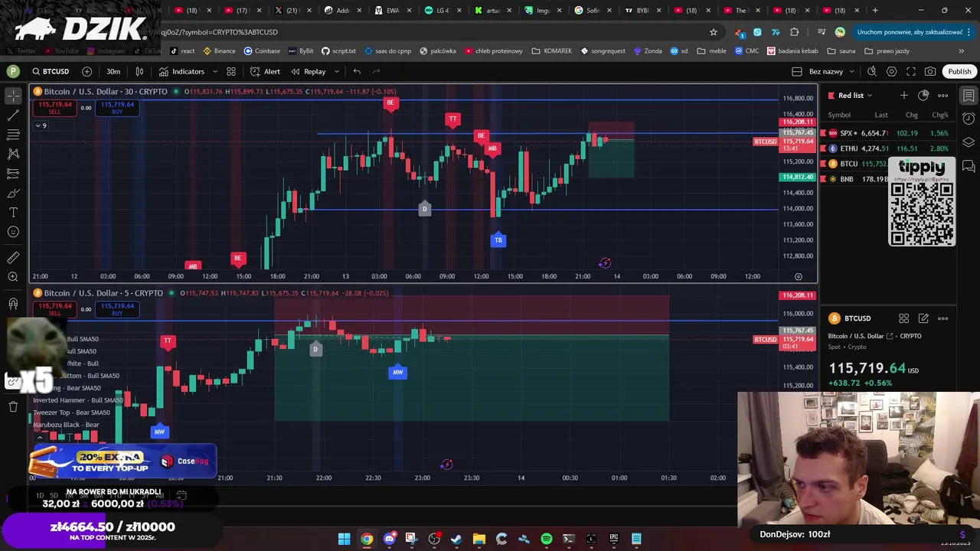The width and height of the screenshot is (980, 551).
Task: Open the watchlist panel icon
Action: [x=969, y=96]
